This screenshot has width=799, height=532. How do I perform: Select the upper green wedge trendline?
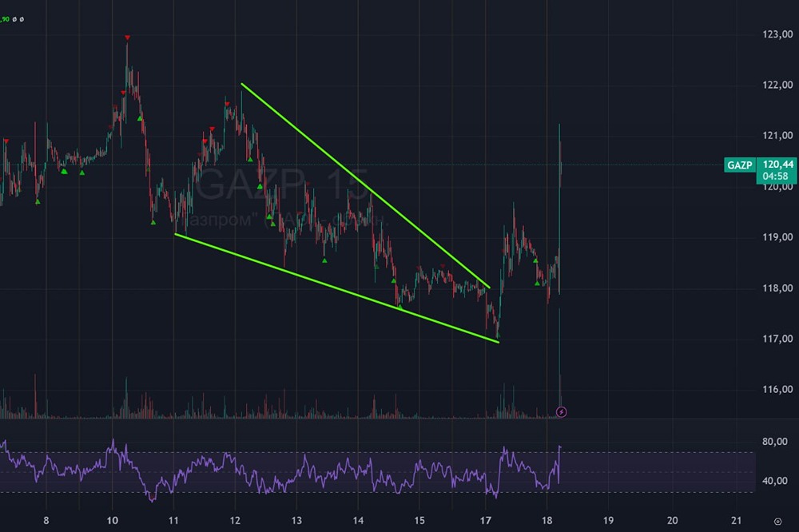(365, 185)
